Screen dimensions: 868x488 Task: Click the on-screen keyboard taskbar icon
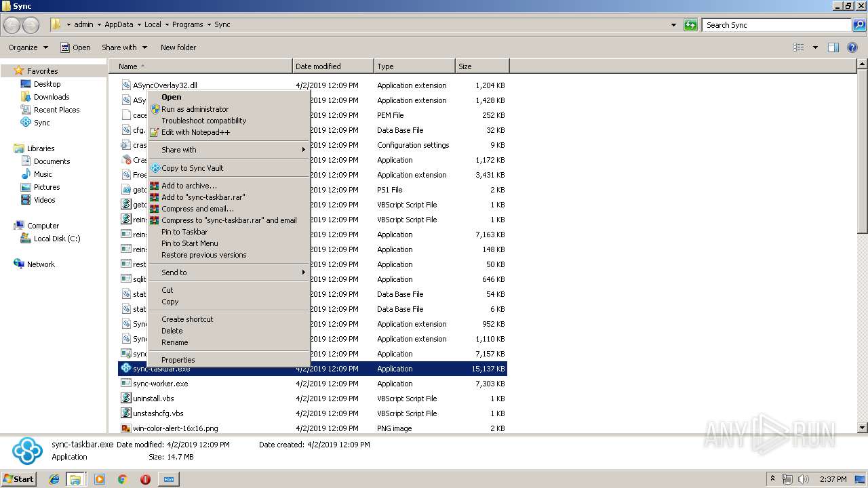pyautogui.click(x=169, y=479)
